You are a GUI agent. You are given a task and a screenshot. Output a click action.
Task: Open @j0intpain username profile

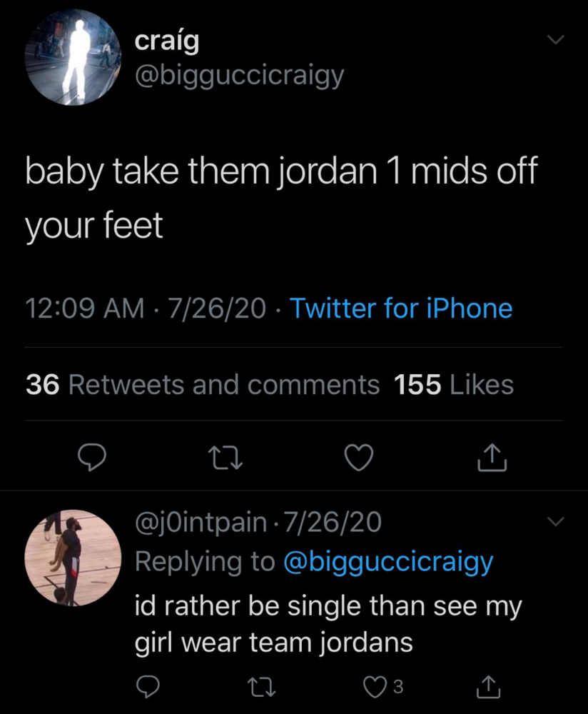click(201, 523)
